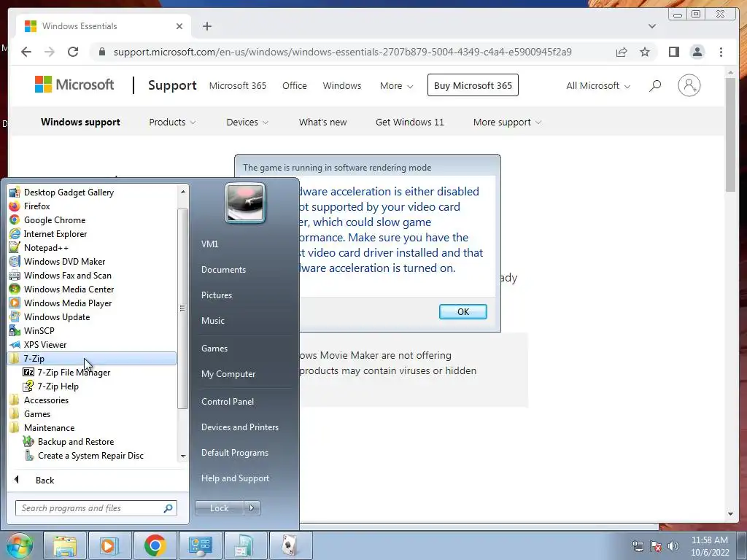Open Control Panel

click(x=228, y=402)
